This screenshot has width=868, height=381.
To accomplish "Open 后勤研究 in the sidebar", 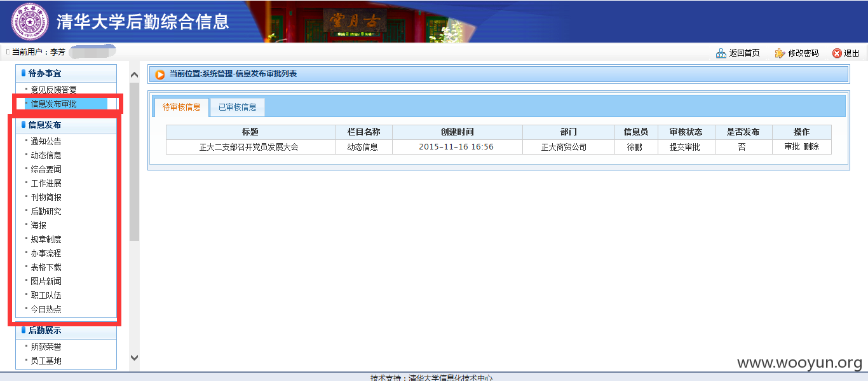I will point(46,211).
